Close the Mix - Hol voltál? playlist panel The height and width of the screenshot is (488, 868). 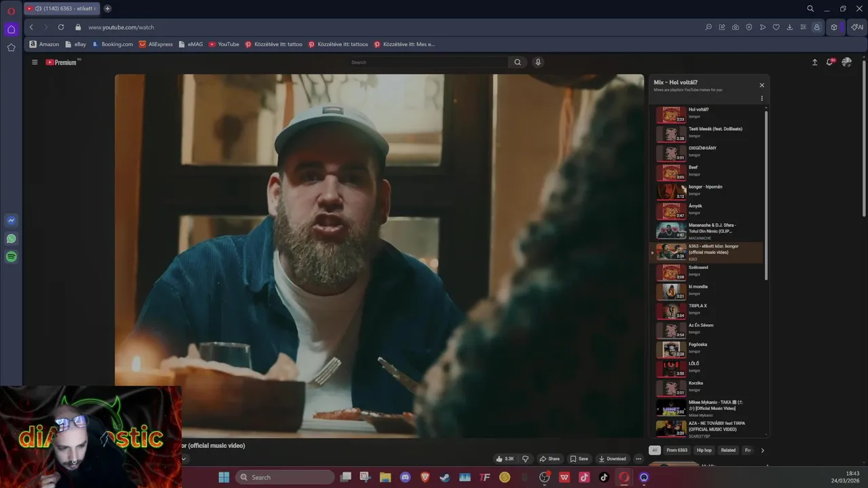(x=762, y=85)
